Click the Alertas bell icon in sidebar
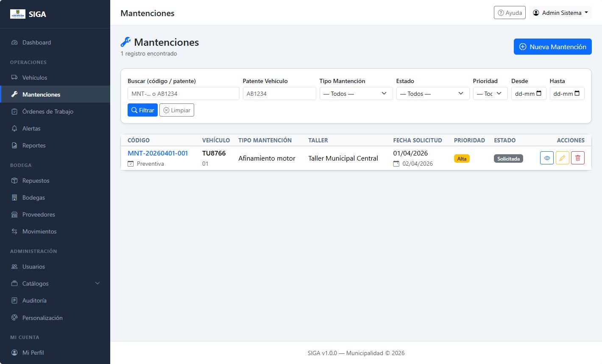The width and height of the screenshot is (602, 364). [x=14, y=128]
